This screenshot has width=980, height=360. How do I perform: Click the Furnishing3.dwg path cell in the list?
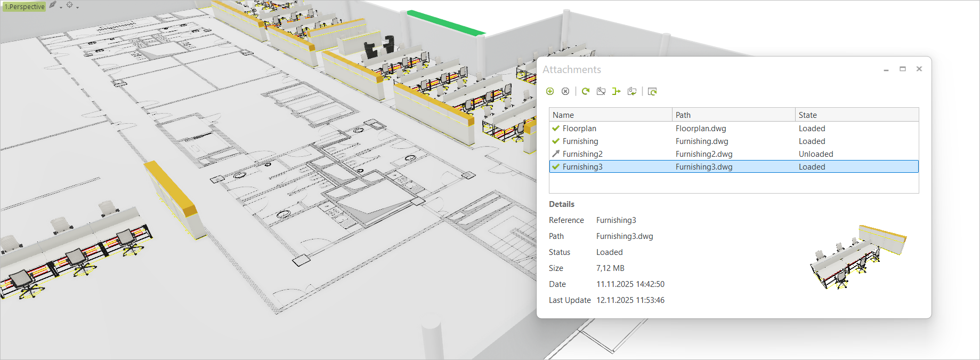coord(704,167)
